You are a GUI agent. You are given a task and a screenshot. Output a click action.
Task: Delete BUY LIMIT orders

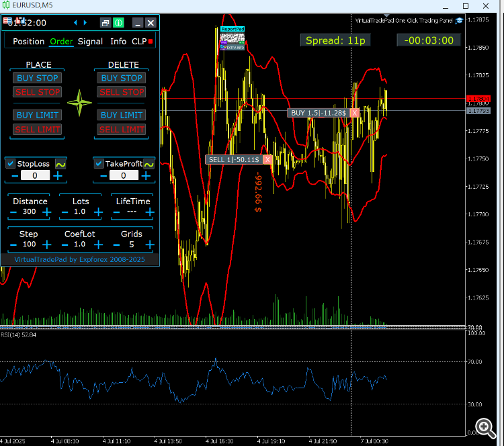click(122, 115)
